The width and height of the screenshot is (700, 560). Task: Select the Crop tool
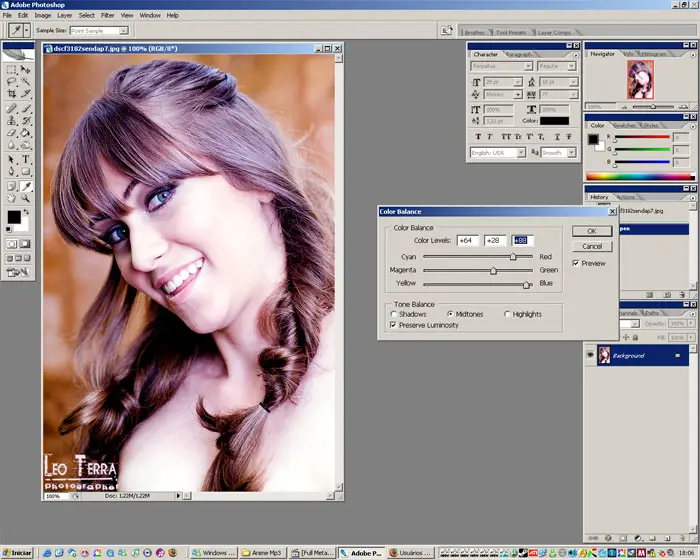(12, 94)
